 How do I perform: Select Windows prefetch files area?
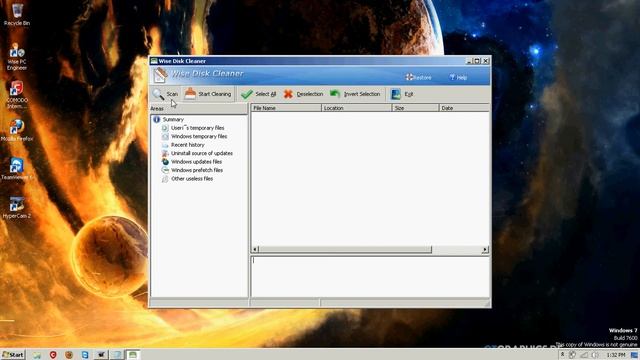[x=197, y=170]
